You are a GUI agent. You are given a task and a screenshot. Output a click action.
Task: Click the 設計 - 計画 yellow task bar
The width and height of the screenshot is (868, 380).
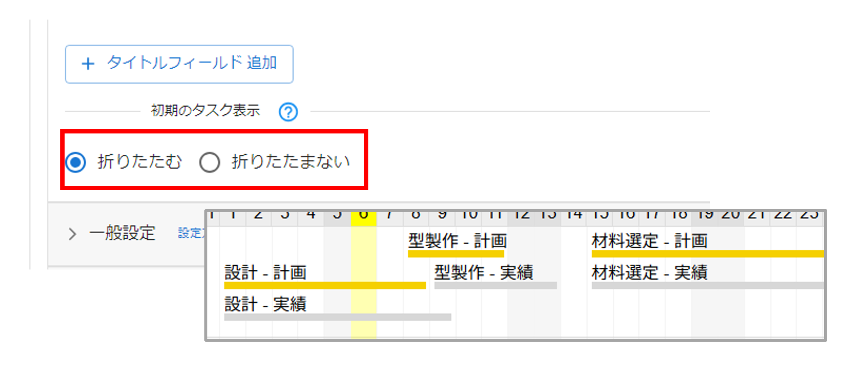[325, 285]
